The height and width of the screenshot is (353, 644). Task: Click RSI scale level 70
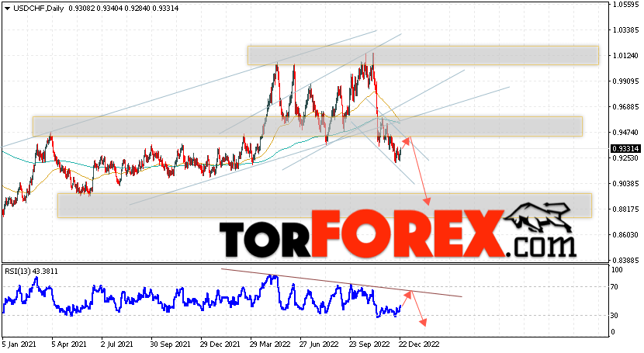[x=615, y=287]
